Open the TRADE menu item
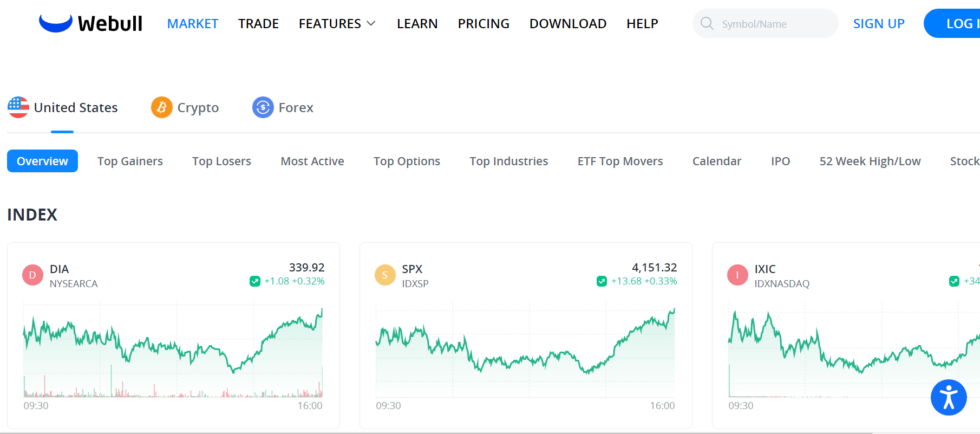Viewport: 980px width, 434px height. 258,24
